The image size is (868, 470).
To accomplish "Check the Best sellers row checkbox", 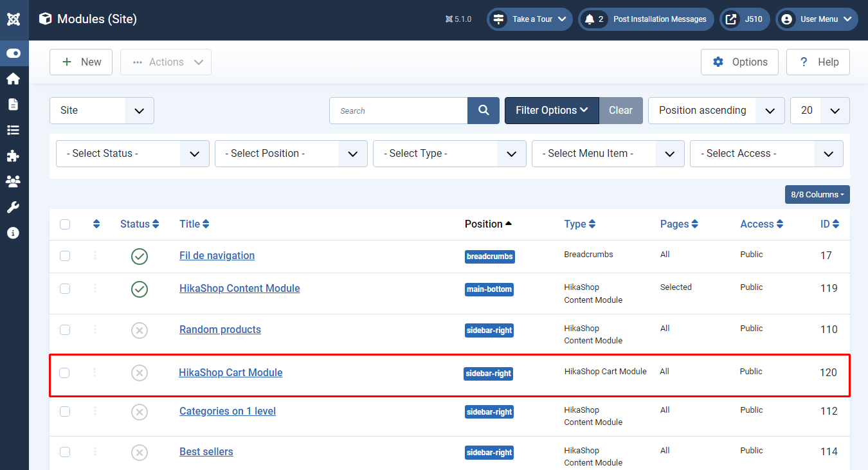I will [x=65, y=452].
